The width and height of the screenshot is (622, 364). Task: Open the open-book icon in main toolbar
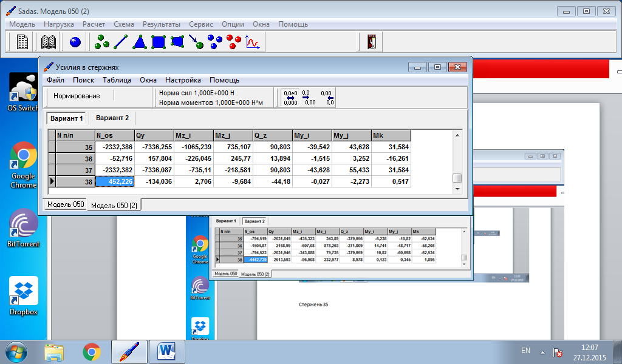tap(49, 42)
